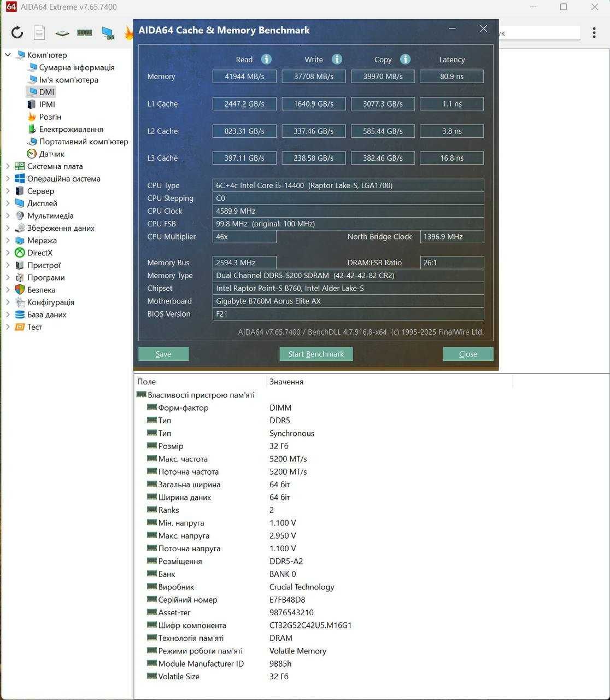Expand the Операційна система node chevron
The image size is (610, 700).
click(8, 179)
